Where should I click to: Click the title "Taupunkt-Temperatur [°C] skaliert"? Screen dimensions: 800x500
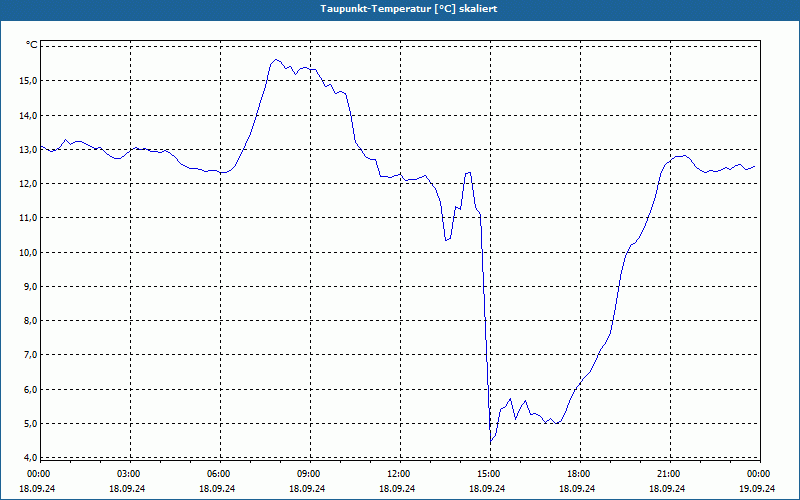[409, 9]
